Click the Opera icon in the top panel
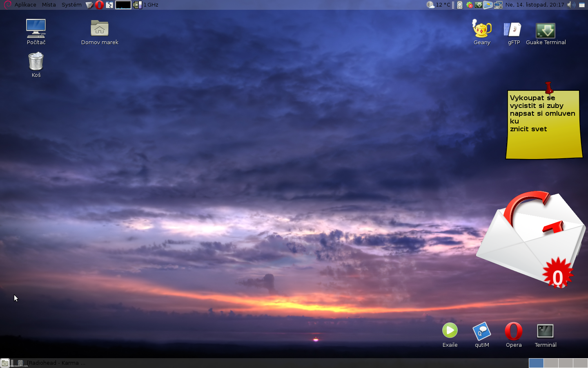This screenshot has width=588, height=368. click(99, 4)
